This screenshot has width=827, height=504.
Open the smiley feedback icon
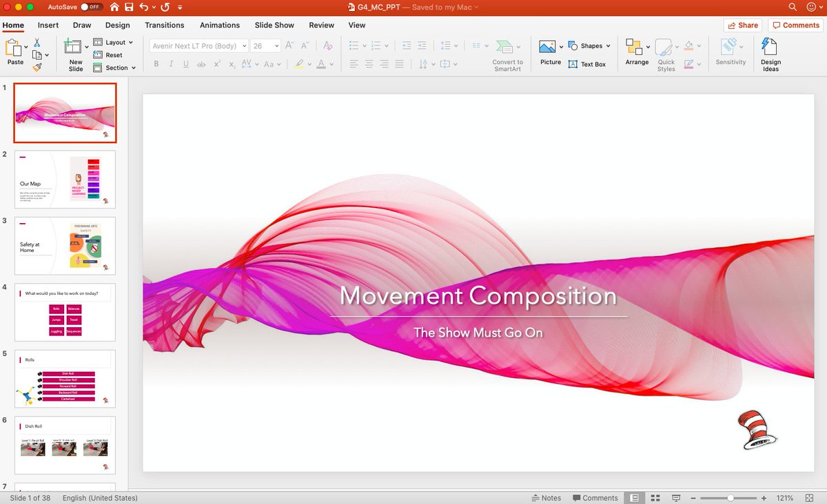click(810, 7)
